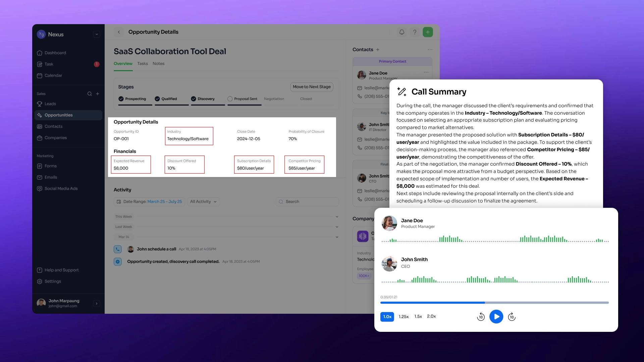Click the notification bell icon
This screenshot has width=644, height=362.
pos(401,32)
